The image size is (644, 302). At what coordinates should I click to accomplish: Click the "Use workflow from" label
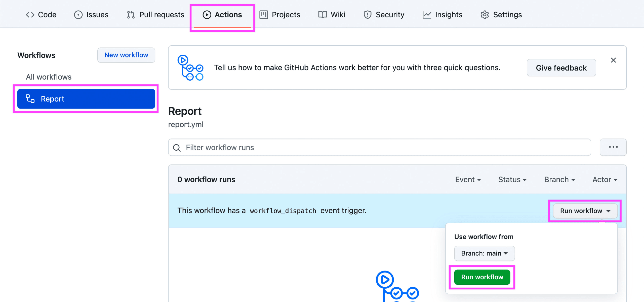[x=484, y=237]
